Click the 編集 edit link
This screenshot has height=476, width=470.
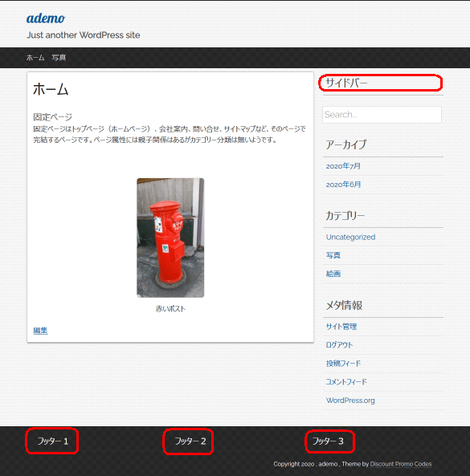[x=40, y=331]
